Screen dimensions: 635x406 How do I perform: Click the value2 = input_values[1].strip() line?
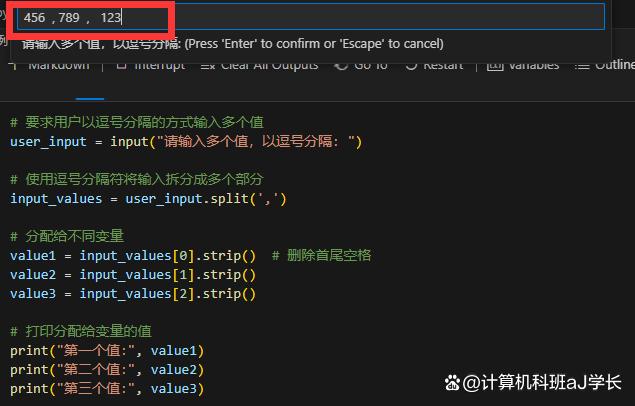pos(133,274)
